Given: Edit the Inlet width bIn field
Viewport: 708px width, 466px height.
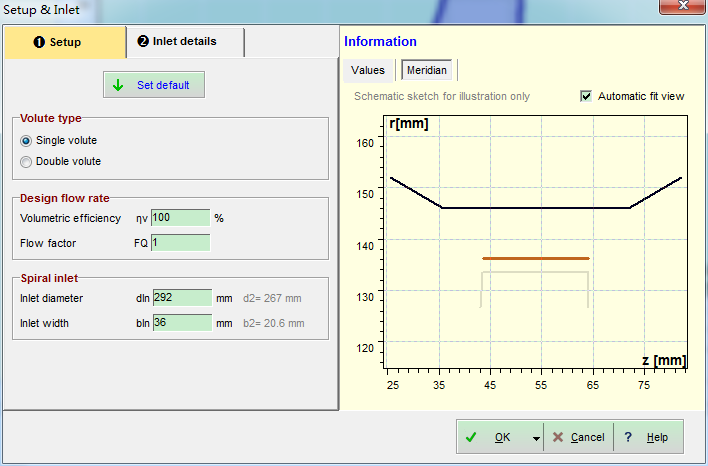Looking at the screenshot, I should pos(182,323).
